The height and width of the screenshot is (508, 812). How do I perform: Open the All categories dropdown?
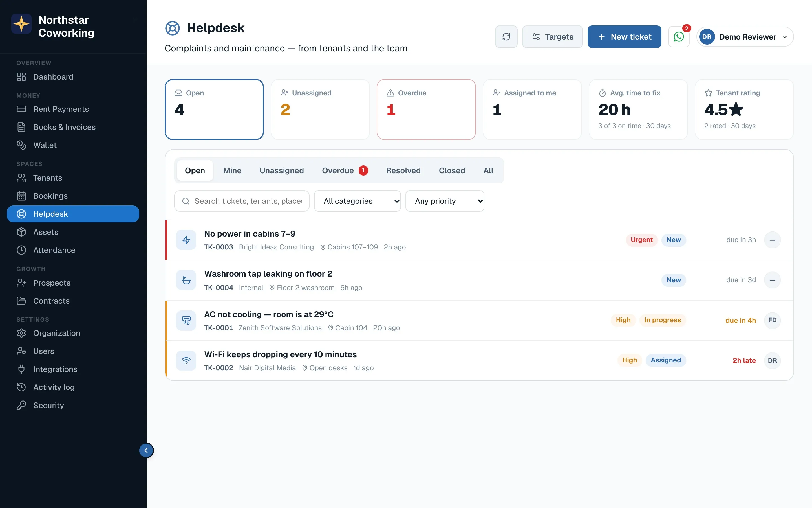pyautogui.click(x=357, y=201)
